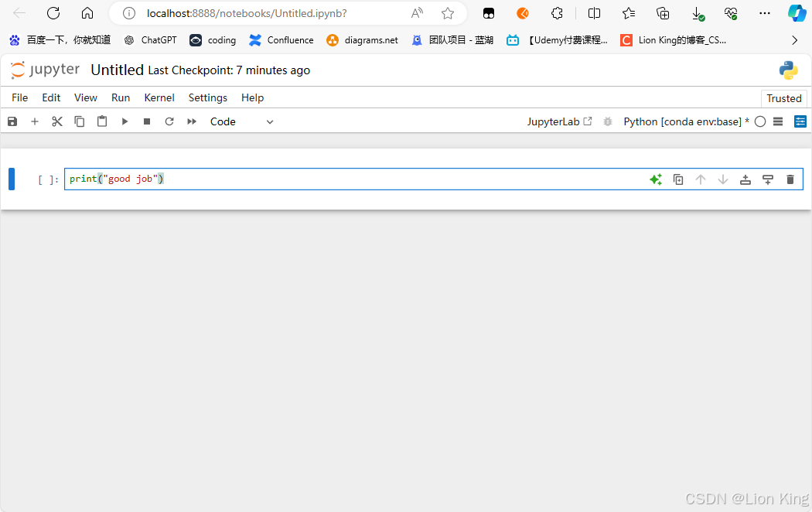Image resolution: width=812 pixels, height=512 pixels.
Task: Toggle the property inspector sidebar icon
Action: click(800, 121)
